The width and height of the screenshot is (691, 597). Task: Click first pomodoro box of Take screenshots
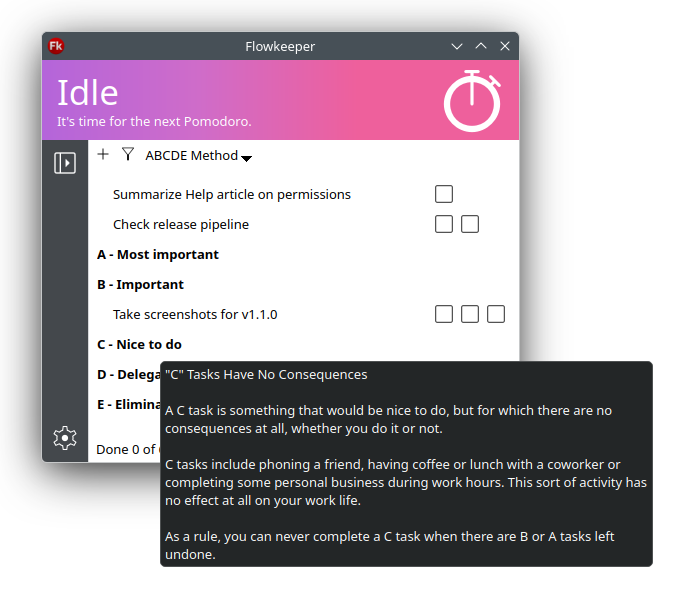click(444, 314)
